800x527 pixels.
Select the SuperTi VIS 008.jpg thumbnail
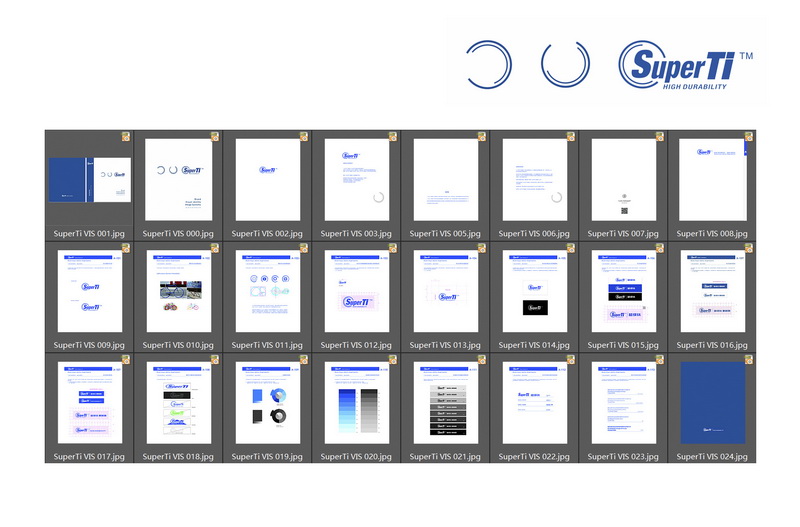[713, 180]
